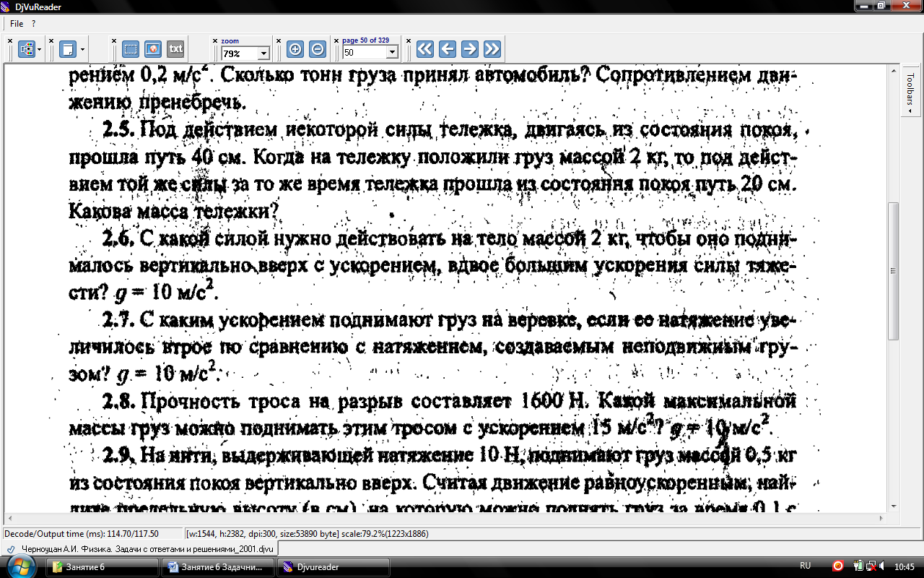The height and width of the screenshot is (578, 924).
Task: Click the vertical scrollbar thumb
Action: tap(894, 271)
